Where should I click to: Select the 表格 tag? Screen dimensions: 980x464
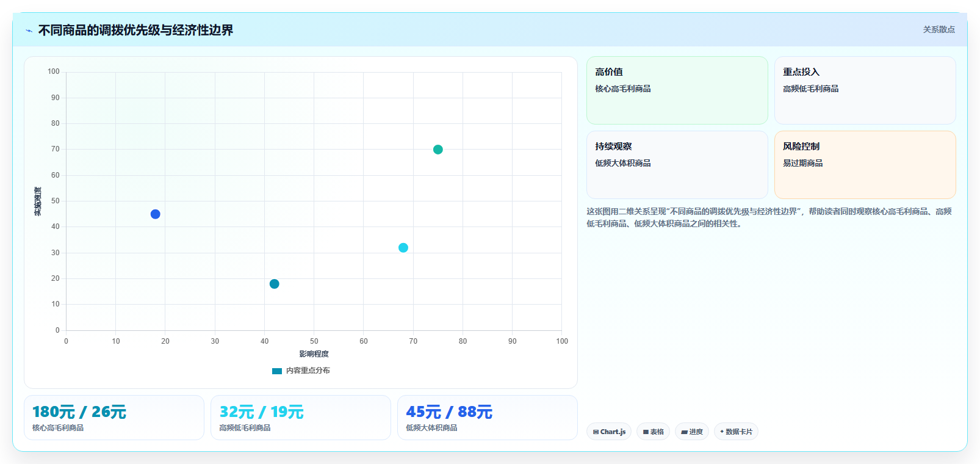click(x=653, y=432)
